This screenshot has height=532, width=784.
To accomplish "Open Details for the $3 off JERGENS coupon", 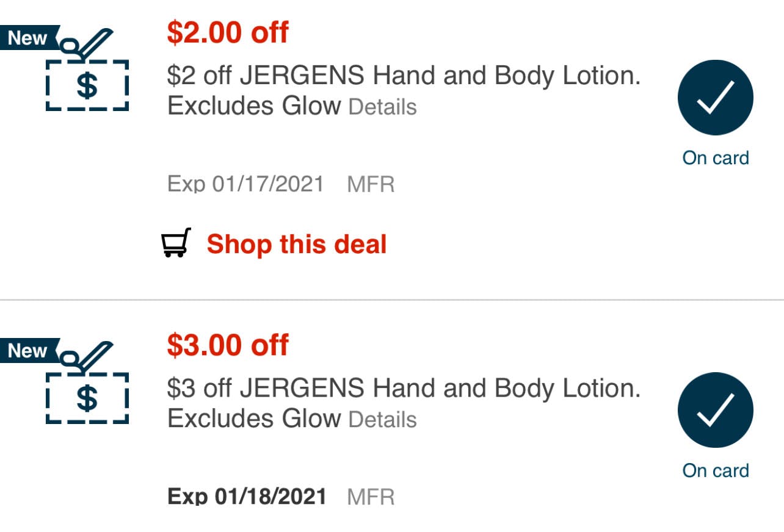I will (x=382, y=420).
